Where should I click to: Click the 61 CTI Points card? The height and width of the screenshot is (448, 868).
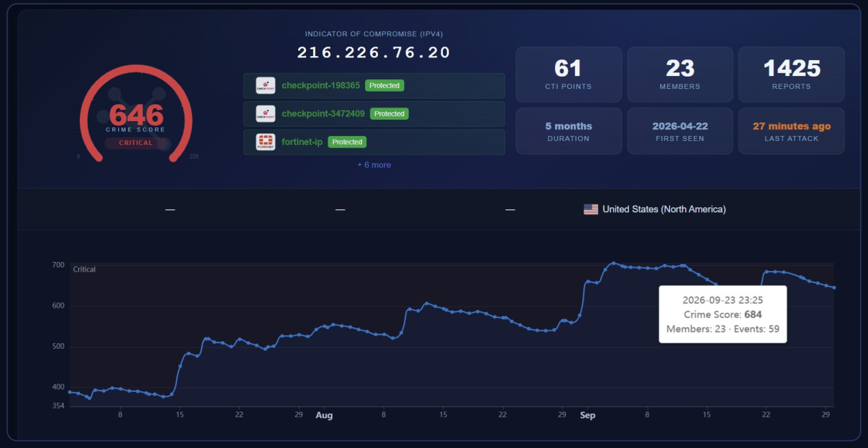click(569, 74)
